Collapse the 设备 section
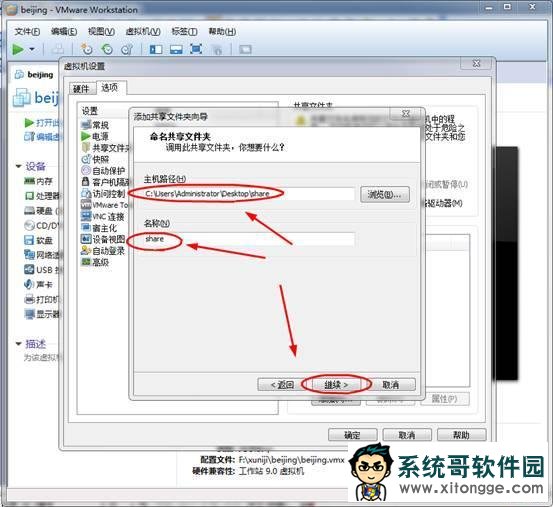 click(19, 166)
